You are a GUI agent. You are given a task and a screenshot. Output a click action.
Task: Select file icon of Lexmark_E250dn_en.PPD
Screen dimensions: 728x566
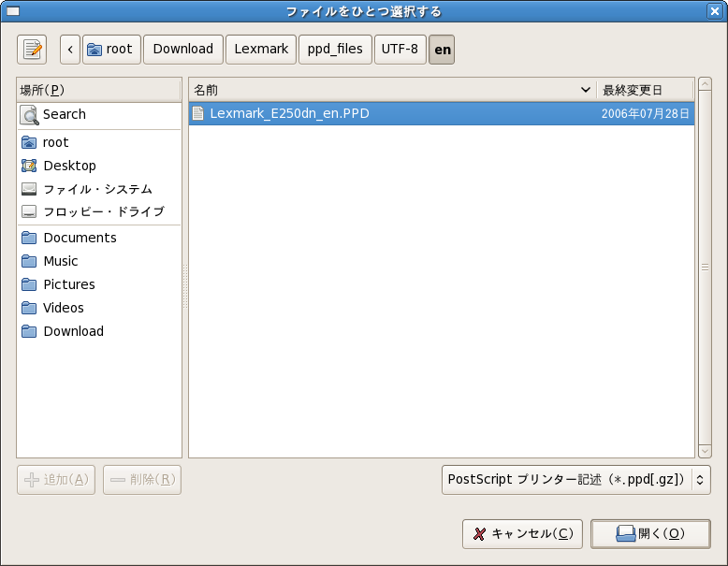coord(198,113)
